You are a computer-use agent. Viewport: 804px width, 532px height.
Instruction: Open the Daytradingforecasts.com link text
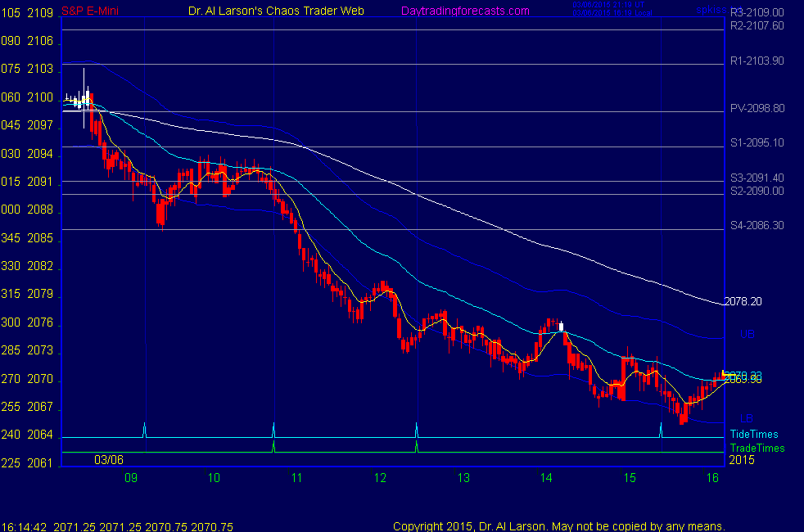[465, 11]
